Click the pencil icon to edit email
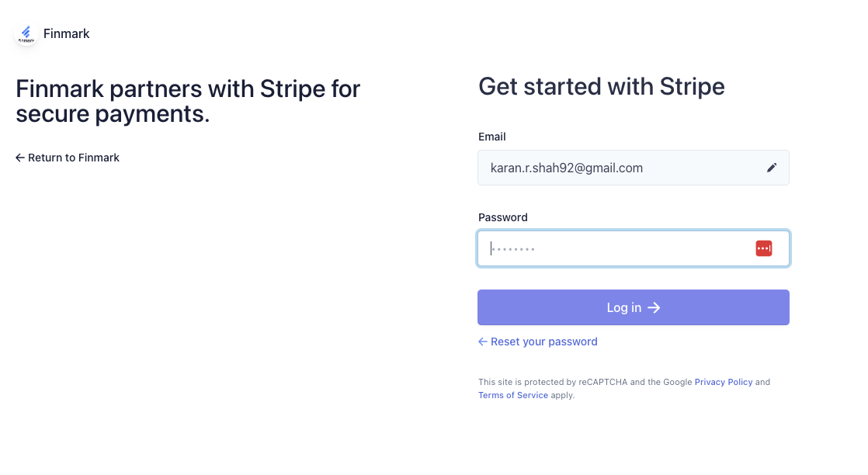The width and height of the screenshot is (868, 475). tap(771, 168)
